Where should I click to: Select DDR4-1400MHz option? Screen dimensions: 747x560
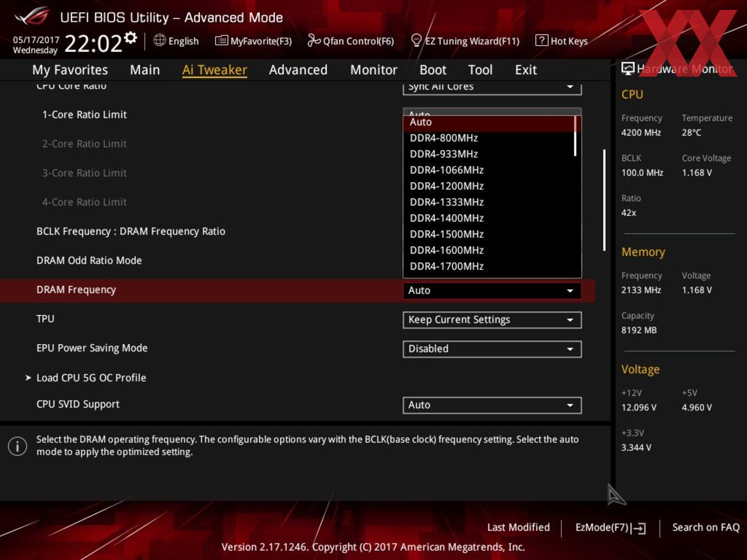(489, 218)
